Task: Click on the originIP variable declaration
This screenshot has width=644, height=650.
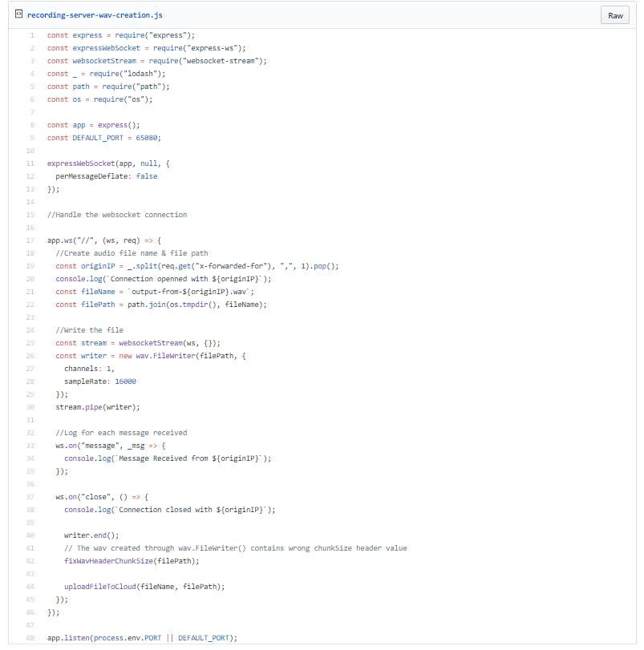Action: [98, 266]
